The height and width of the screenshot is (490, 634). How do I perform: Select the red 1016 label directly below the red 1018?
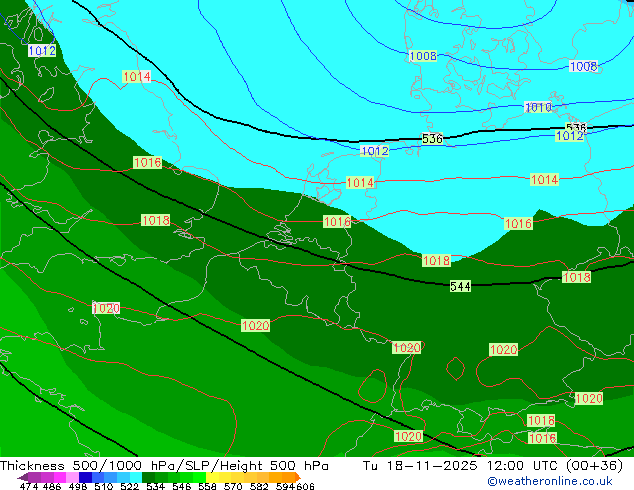point(543,438)
